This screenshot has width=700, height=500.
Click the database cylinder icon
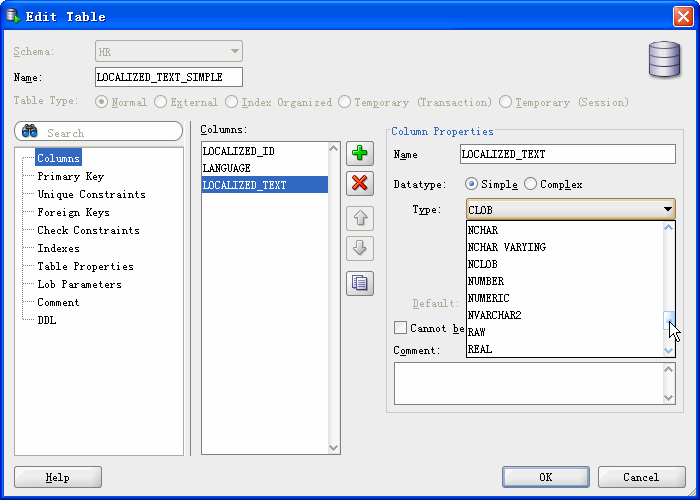664,59
